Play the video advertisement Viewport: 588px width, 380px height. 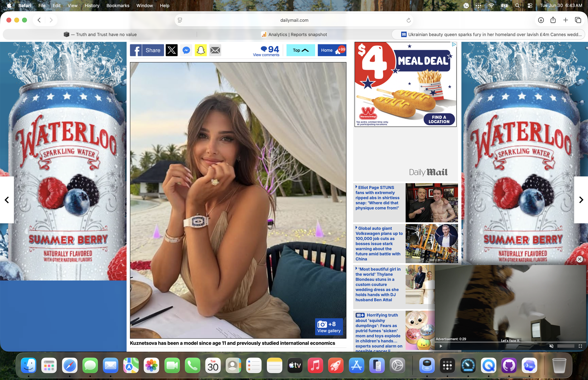[x=441, y=346]
